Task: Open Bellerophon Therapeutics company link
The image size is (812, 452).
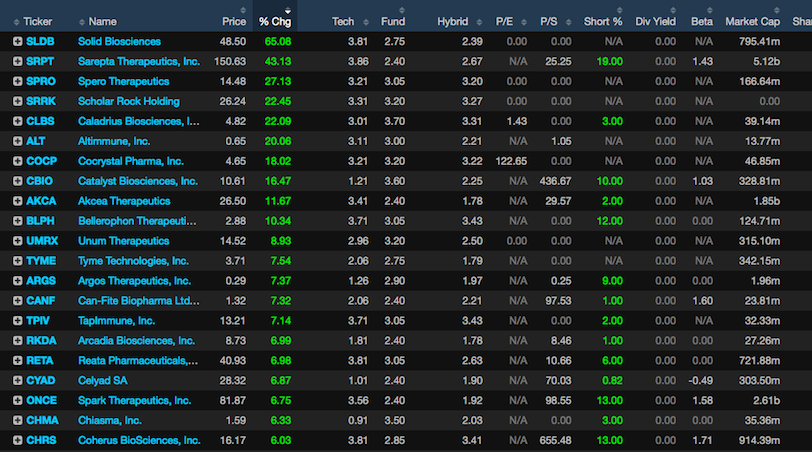Action: tap(137, 221)
